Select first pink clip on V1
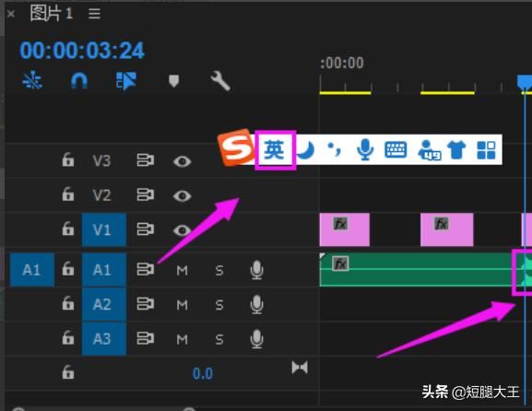Viewport: 532px width, 411px height. (x=345, y=229)
